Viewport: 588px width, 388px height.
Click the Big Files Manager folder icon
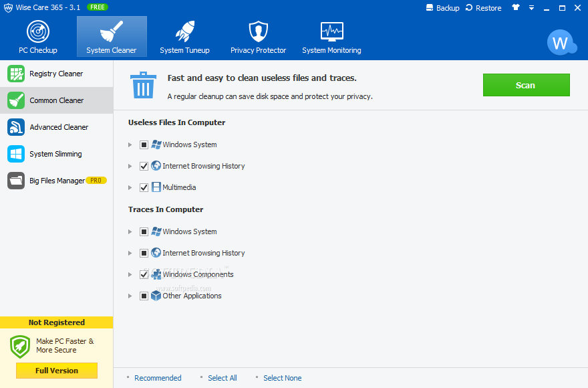pos(16,181)
